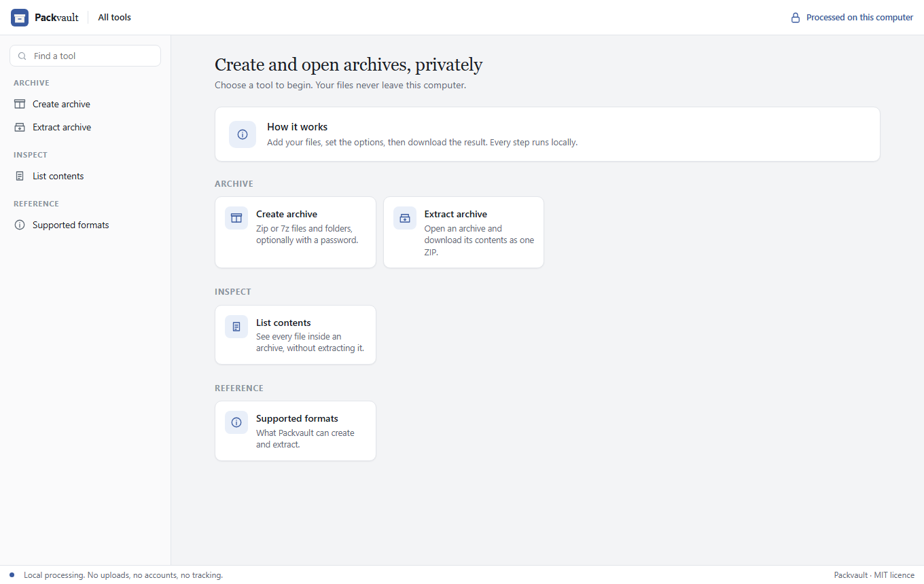The image size is (924, 584).
Task: Click the ARCHIVE section heading above the cards
Action: (x=234, y=184)
